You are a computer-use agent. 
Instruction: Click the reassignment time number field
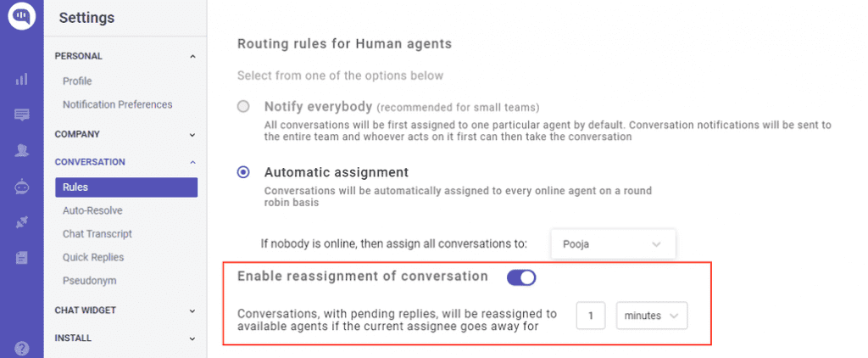point(591,316)
